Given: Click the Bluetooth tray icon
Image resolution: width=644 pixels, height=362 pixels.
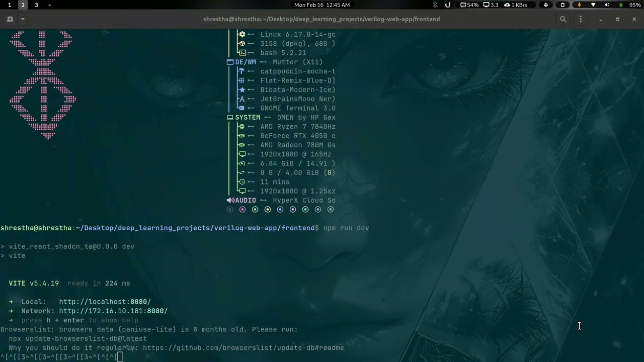Looking at the screenshot, I should [435, 5].
